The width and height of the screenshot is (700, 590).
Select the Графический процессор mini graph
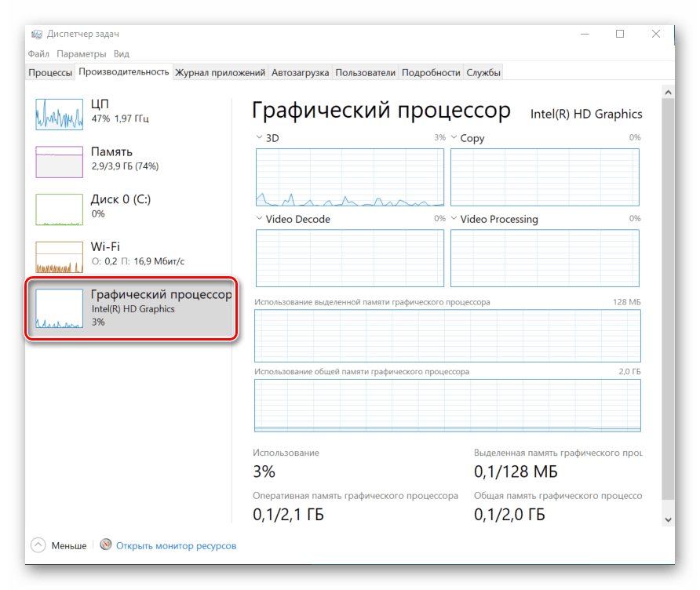click(60, 308)
